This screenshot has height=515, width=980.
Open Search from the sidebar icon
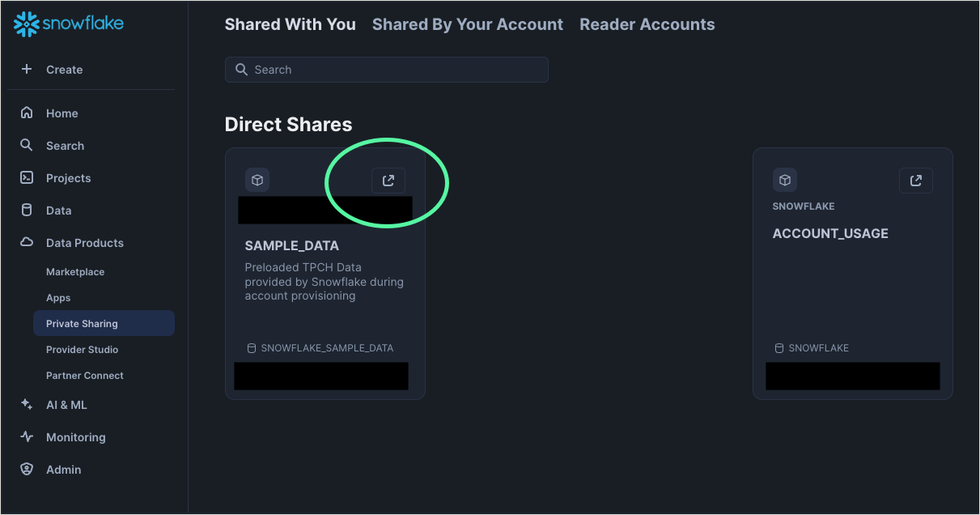26,145
